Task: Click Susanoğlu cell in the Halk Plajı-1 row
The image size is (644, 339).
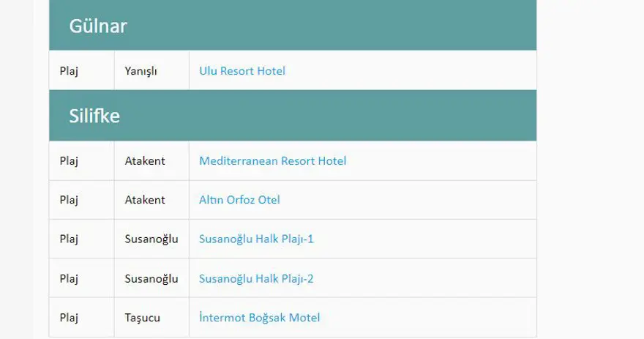Action: click(151, 239)
